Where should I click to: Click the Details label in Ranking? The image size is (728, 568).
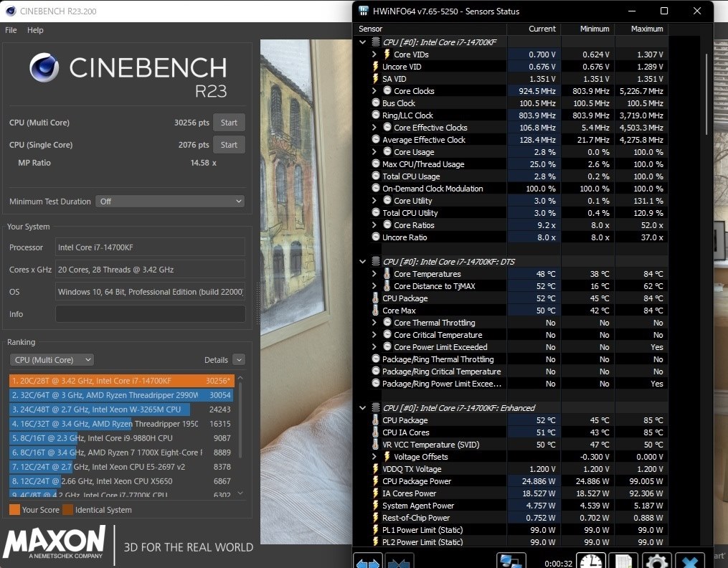[216, 359]
